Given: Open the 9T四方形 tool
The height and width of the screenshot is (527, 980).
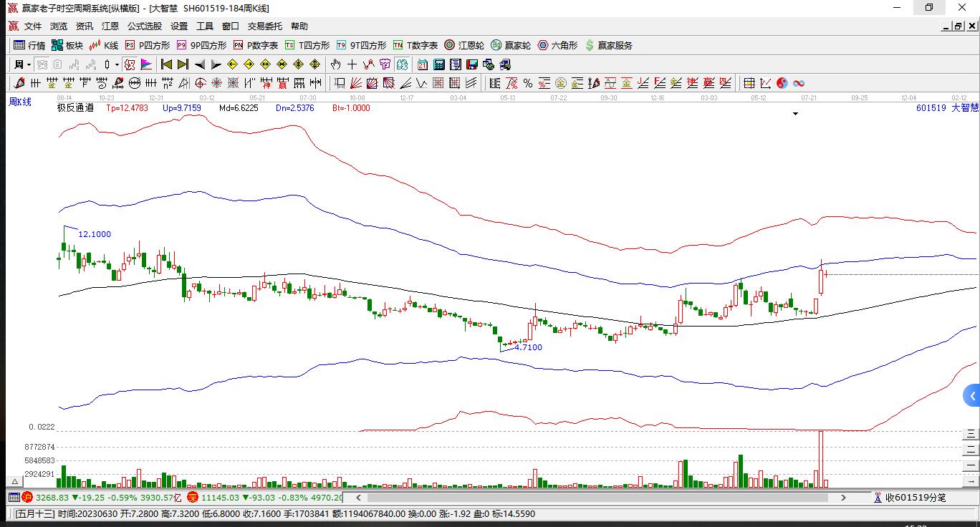Looking at the screenshot, I should pos(361,45).
